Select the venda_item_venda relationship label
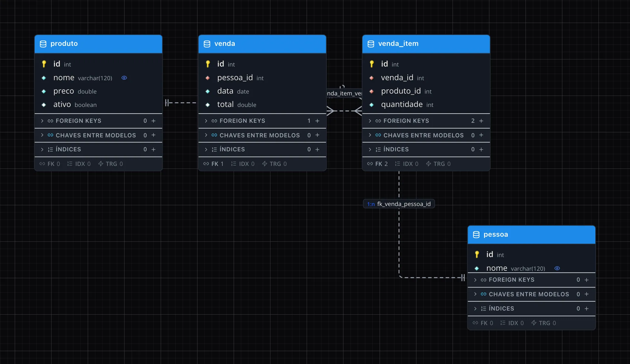 click(344, 93)
